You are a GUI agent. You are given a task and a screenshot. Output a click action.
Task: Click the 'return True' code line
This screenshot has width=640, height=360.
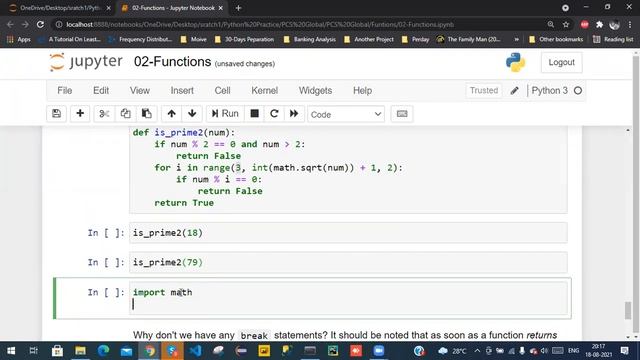pyautogui.click(x=184, y=203)
